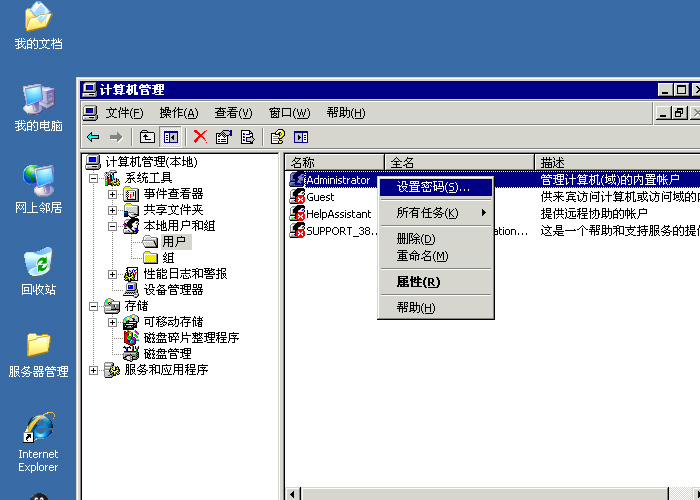Open the 文件(F) menu

[125, 113]
